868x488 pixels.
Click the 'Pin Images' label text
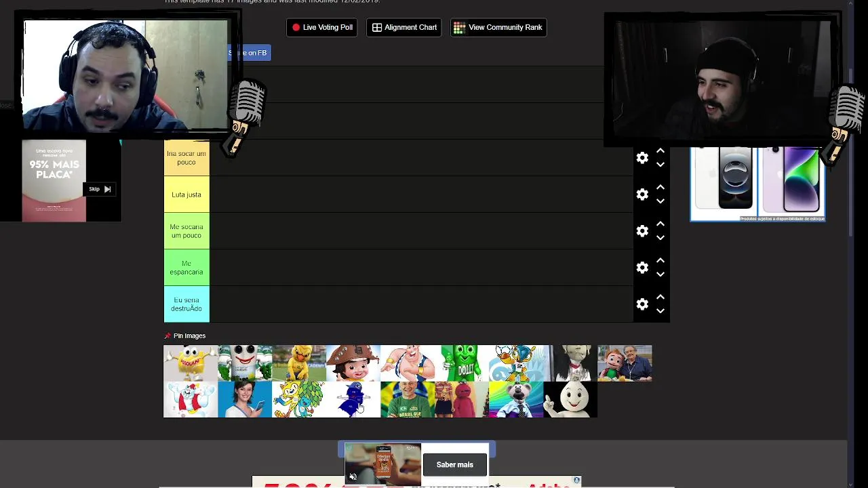(189, 335)
